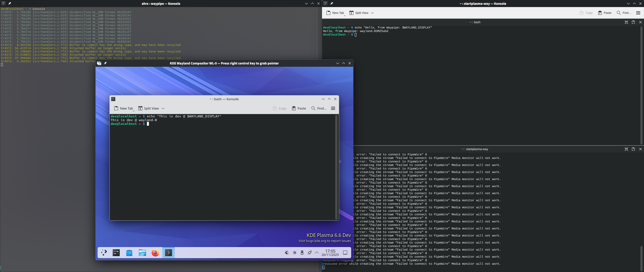The width and height of the screenshot is (644, 272).
Task: Click the bash Konsole vertical scrollbar
Action: pyautogui.click(x=336, y=167)
